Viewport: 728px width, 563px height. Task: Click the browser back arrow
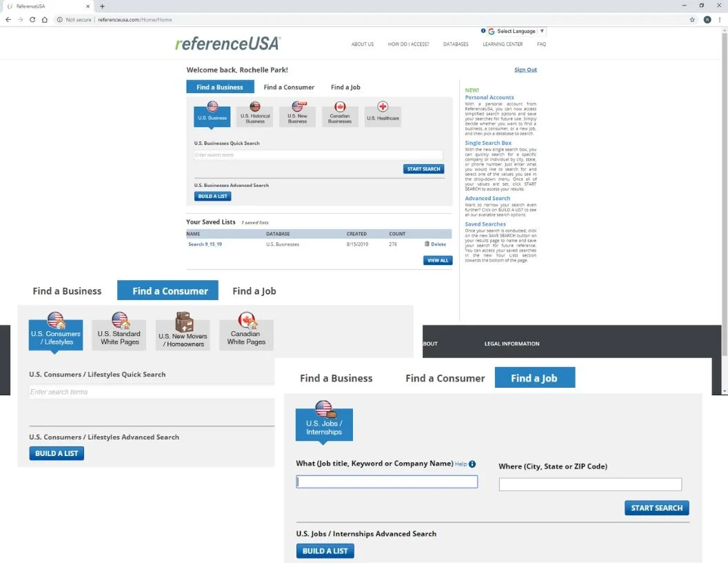pos(8,19)
